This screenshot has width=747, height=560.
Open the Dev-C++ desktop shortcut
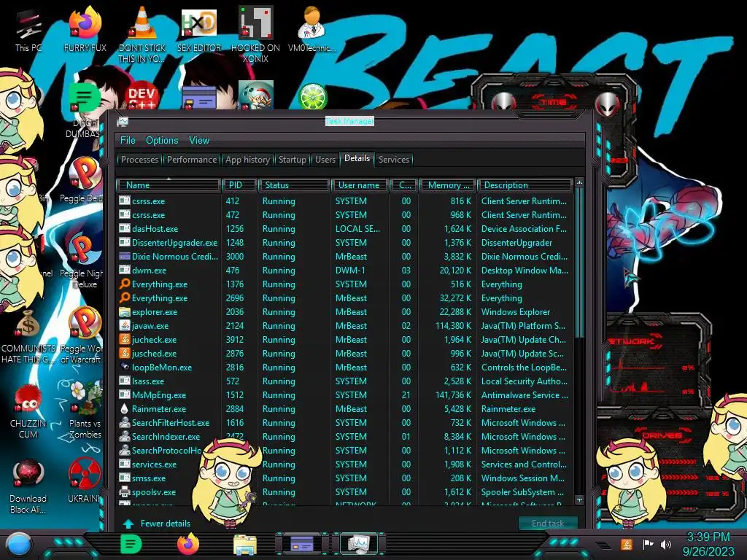tap(142, 96)
